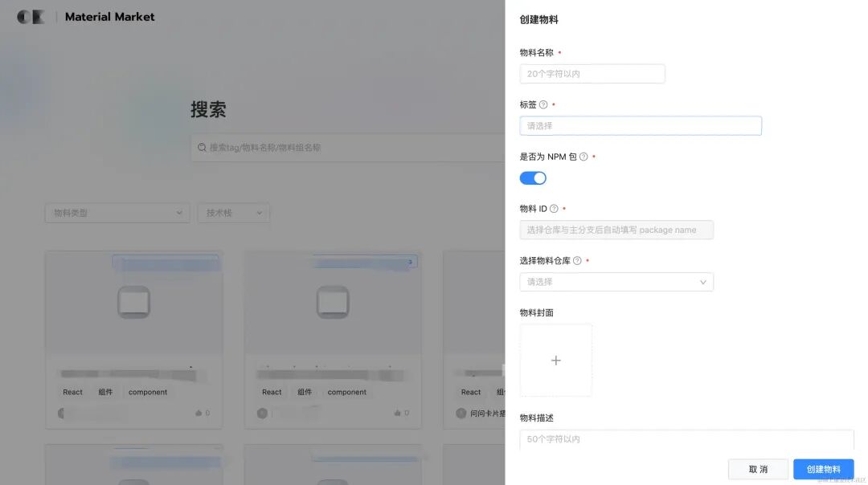868x485 pixels.
Task: Click the 物料 ID help icon
Action: click(554, 209)
